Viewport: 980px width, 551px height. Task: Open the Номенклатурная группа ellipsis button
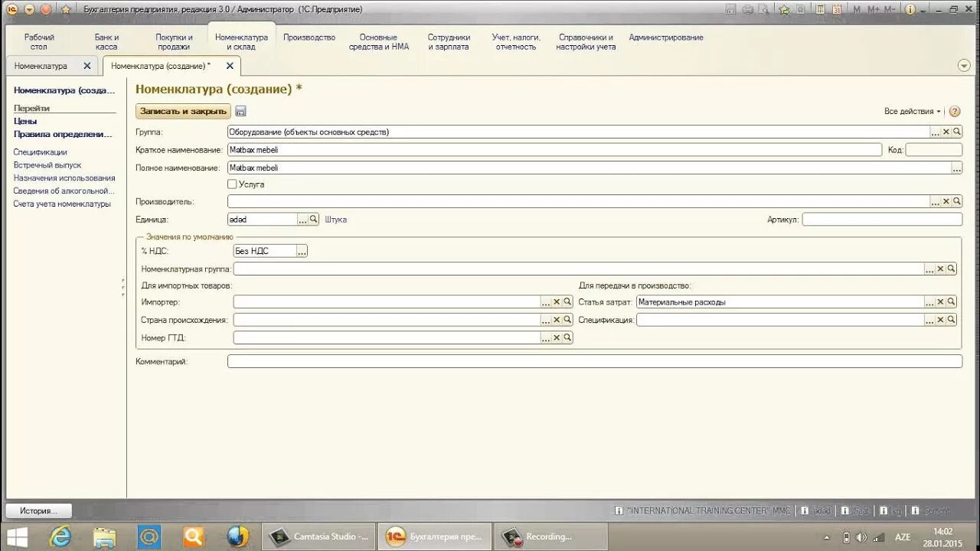pyautogui.click(x=929, y=269)
